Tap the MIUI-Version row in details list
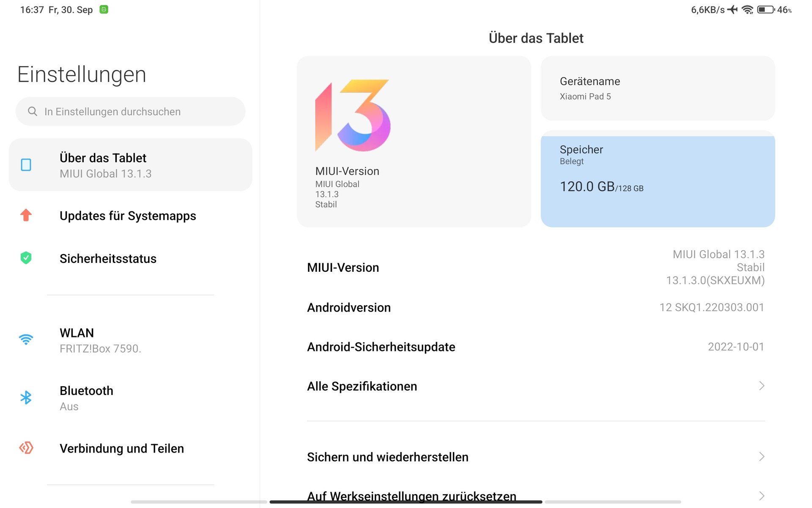Image resolution: width=812 pixels, height=508 pixels. 535,268
